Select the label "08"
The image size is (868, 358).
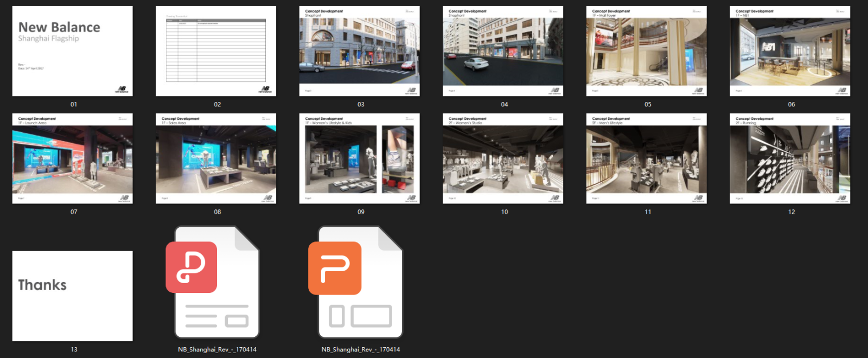218,212
